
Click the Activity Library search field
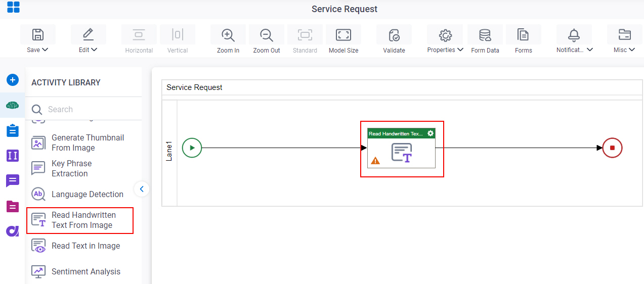[83, 109]
